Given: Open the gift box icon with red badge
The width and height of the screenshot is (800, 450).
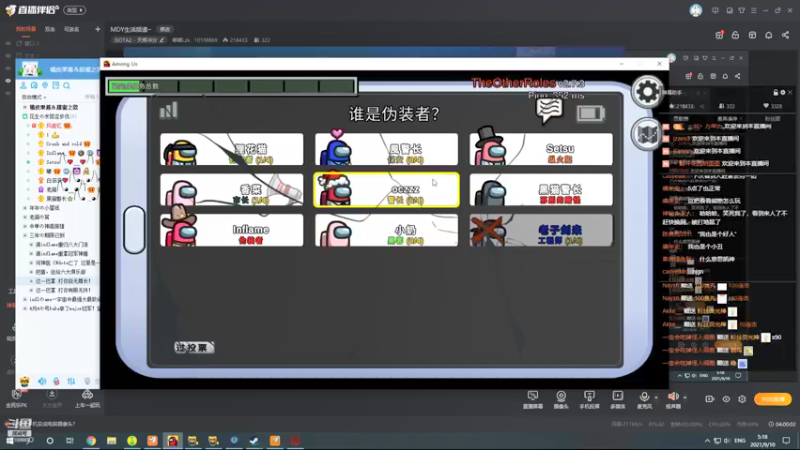Looking at the screenshot, I should point(719,35).
